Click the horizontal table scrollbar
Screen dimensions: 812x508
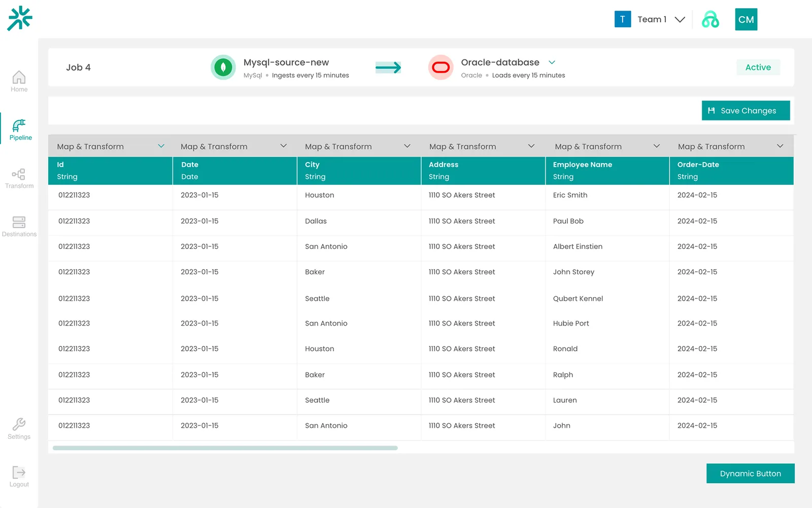[225, 448]
